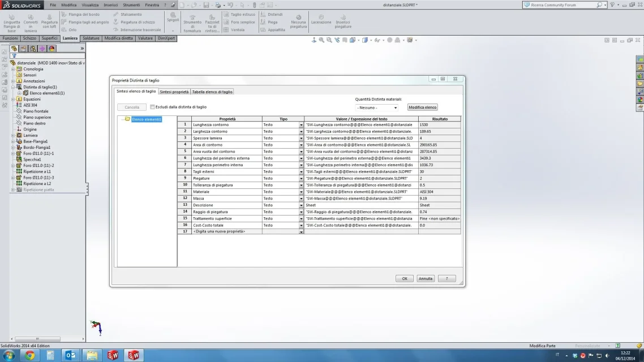The image size is (644, 362).
Task: Click the OK button in dialog
Action: coord(405,278)
